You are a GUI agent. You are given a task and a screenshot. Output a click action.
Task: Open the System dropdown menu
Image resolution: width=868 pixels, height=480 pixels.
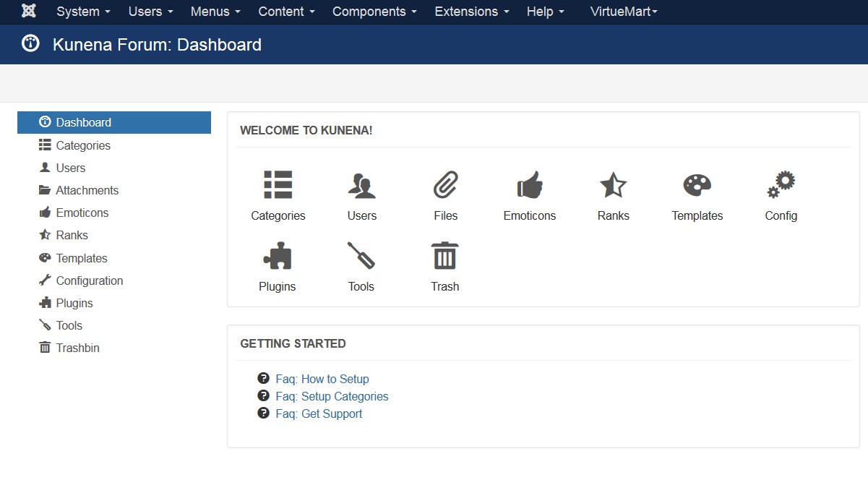(83, 12)
